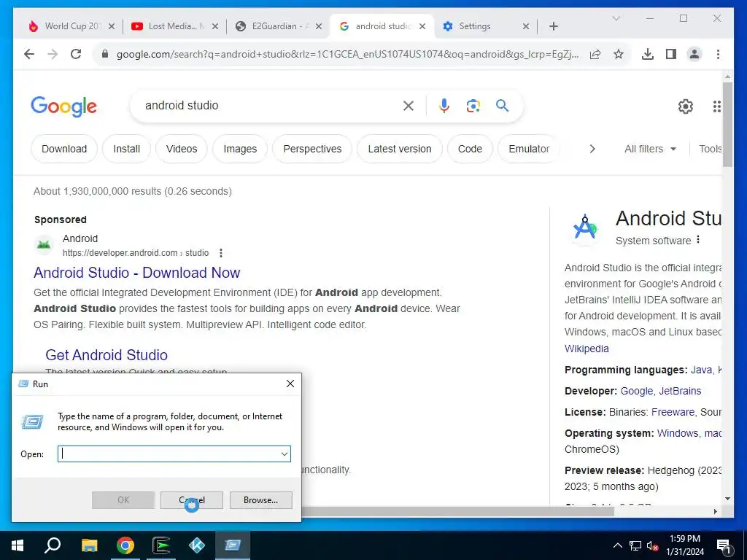Select the Perspectives filter chip
747x560 pixels.
(x=312, y=149)
